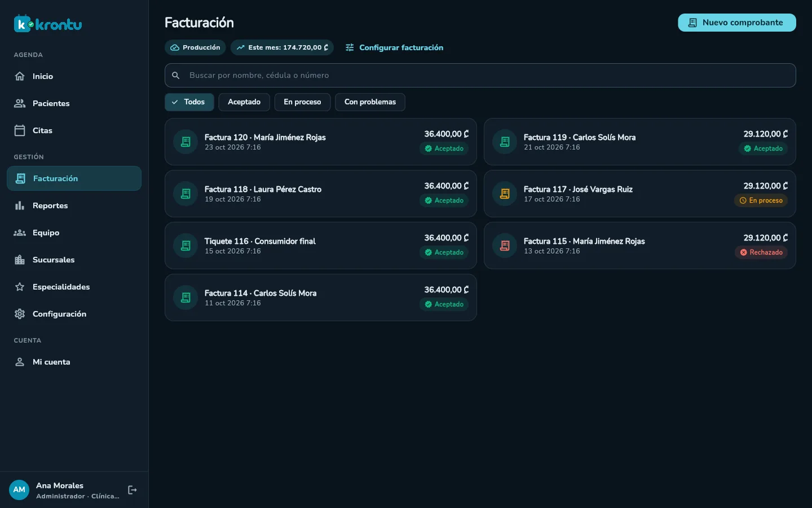
Task: Click the Reportes bar chart icon
Action: 20,205
